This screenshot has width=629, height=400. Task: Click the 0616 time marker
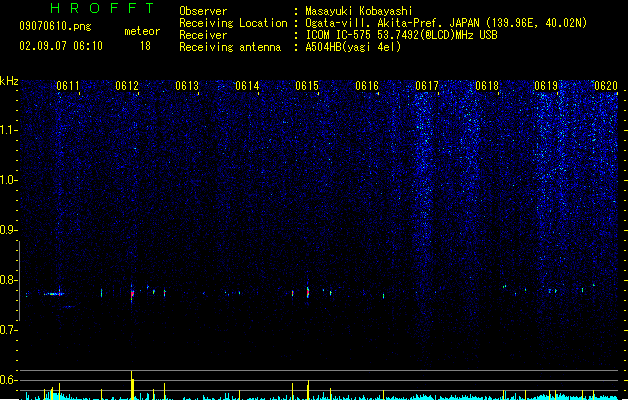coord(367,86)
